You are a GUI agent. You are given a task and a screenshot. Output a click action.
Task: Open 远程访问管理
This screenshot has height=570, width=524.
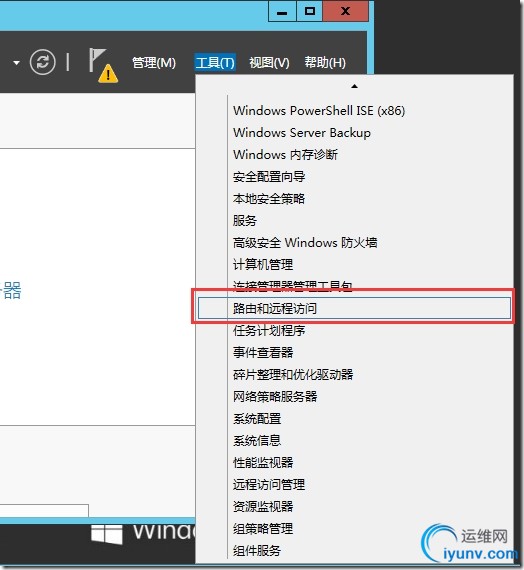[x=269, y=484]
